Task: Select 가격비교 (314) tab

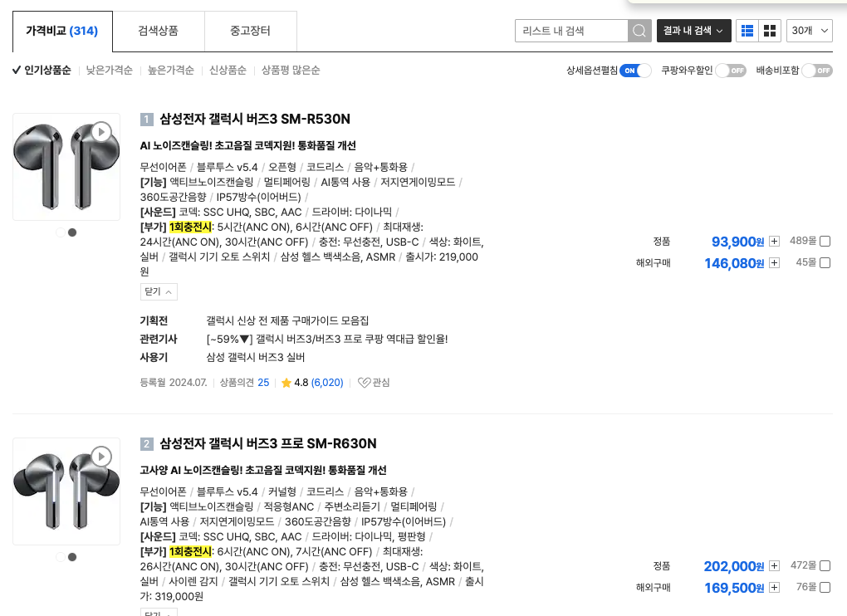Action: 62,31
